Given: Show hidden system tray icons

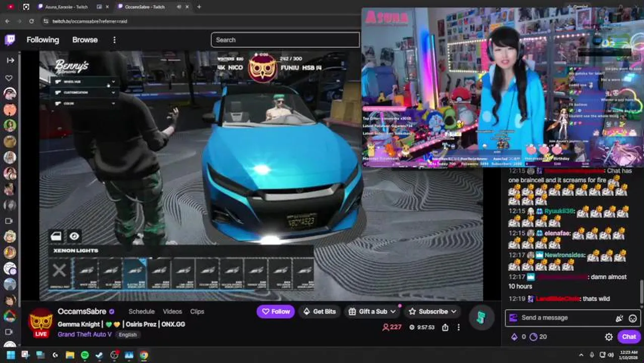Looking at the screenshot, I should pos(581,355).
